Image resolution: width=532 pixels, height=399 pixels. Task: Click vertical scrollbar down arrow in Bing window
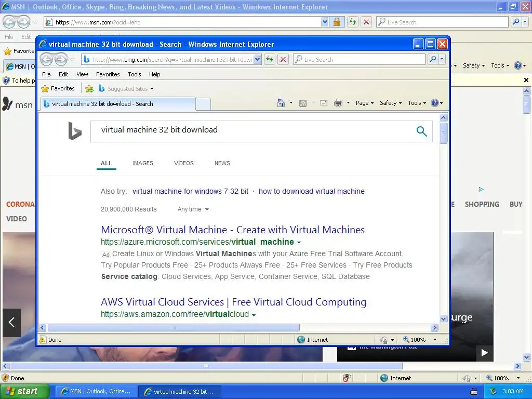point(443,318)
